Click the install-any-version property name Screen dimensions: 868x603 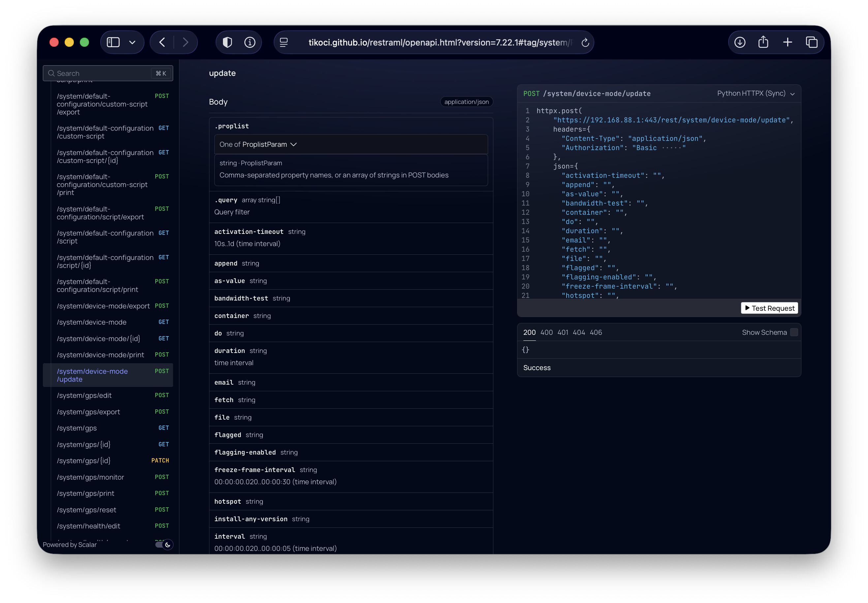click(251, 519)
